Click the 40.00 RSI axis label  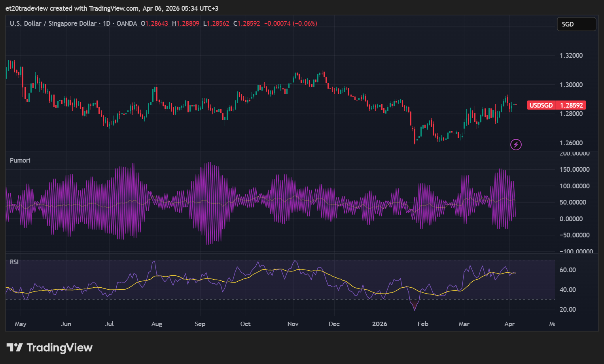tap(568, 290)
